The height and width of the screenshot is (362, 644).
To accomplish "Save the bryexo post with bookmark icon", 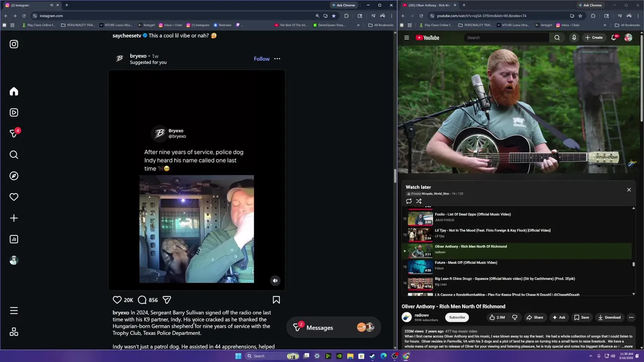I will click(276, 300).
